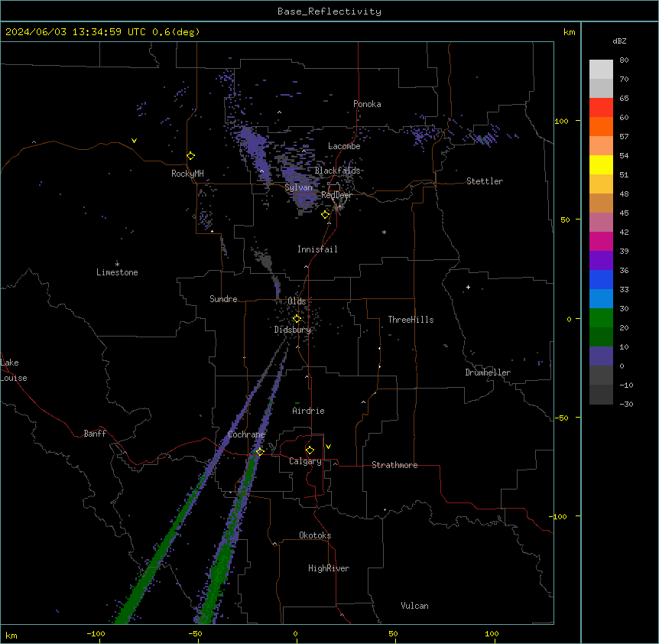Viewport: 659px width, 644px height.
Task: Click the yellow diamond marker near Cochrane
Action: pos(260,451)
